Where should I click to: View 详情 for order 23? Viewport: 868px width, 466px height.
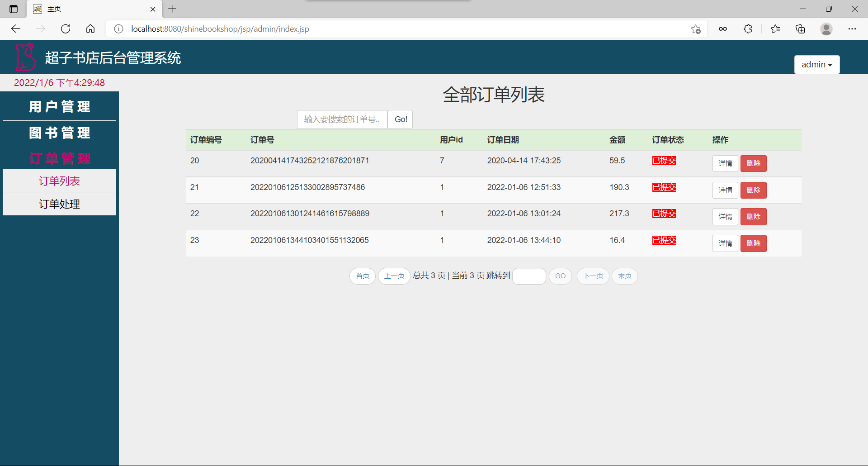725,243
